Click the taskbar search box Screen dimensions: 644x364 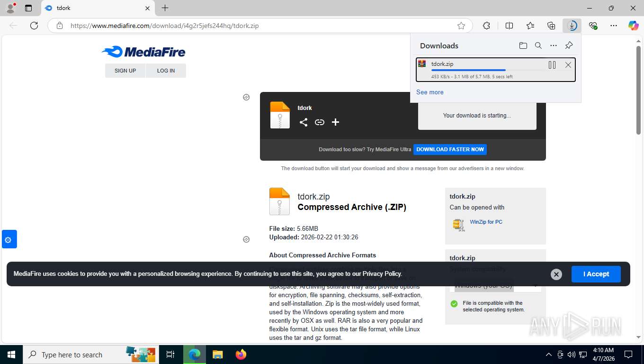click(90, 355)
